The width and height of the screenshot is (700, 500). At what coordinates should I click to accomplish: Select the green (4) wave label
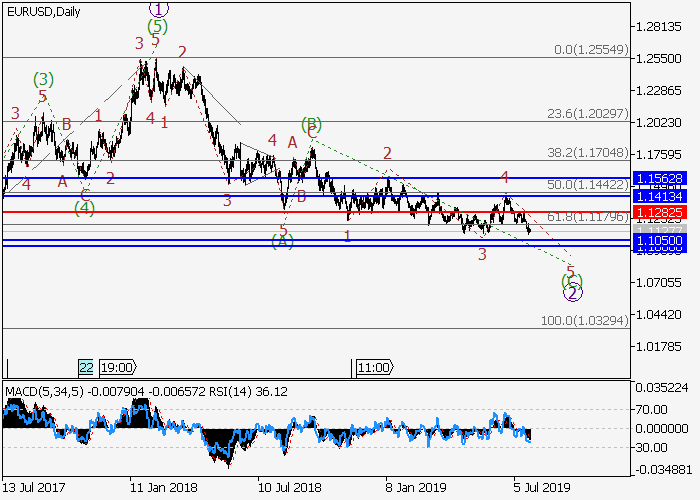pyautogui.click(x=85, y=208)
